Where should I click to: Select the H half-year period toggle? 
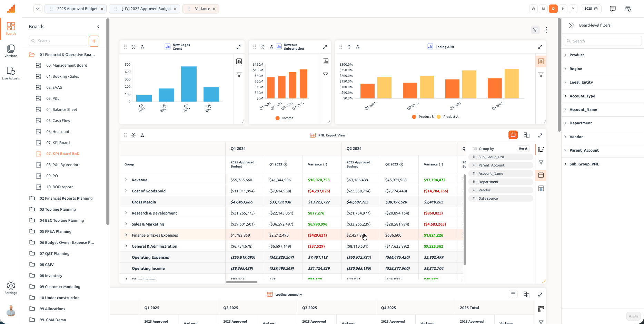pos(563,9)
